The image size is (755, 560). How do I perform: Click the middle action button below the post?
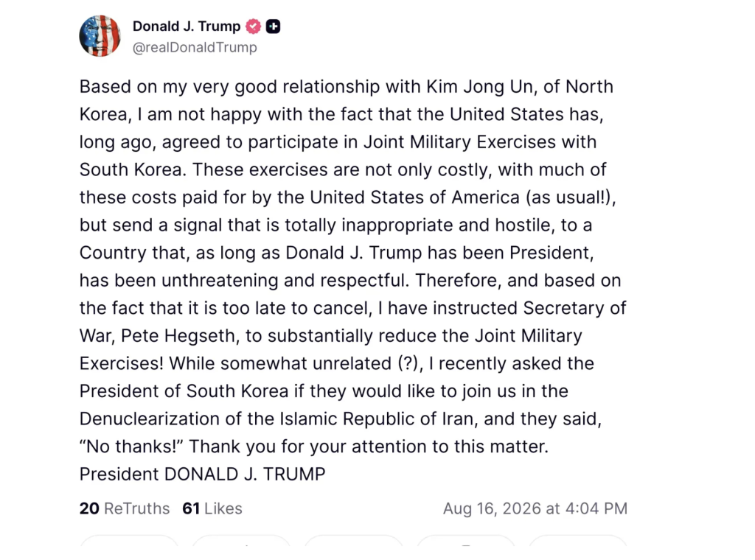353,542
